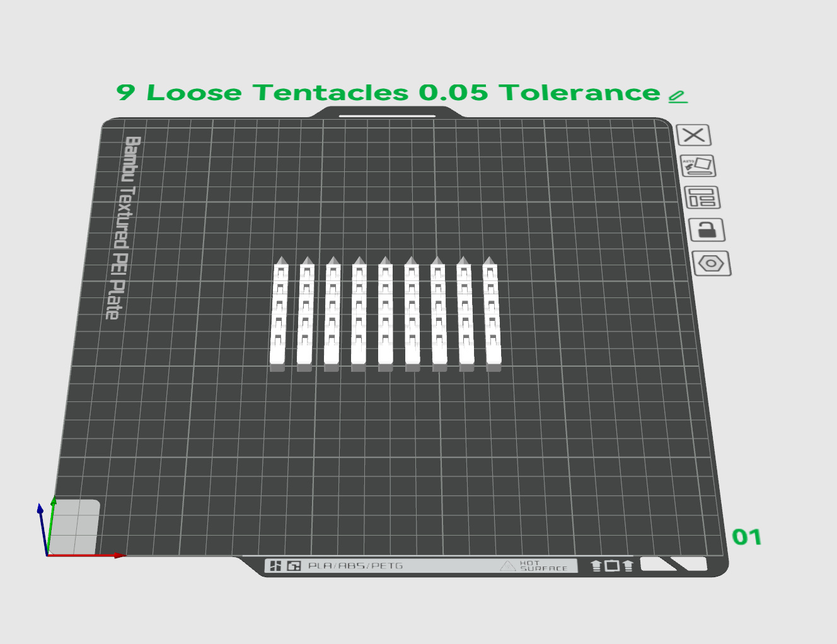The image size is (837, 644).
Task: Select the leftmost tentacle model
Action: click(x=279, y=314)
